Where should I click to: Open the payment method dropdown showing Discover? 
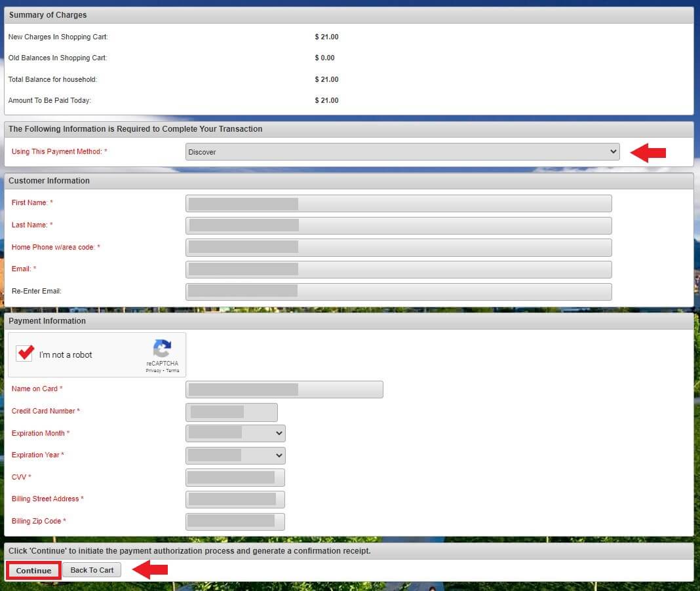pos(402,152)
